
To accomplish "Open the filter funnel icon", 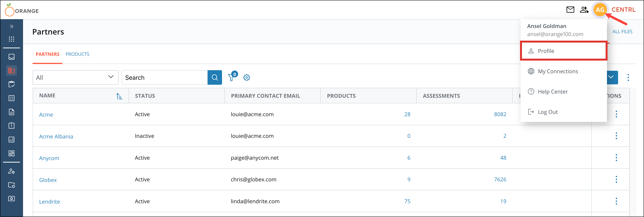I will point(231,77).
